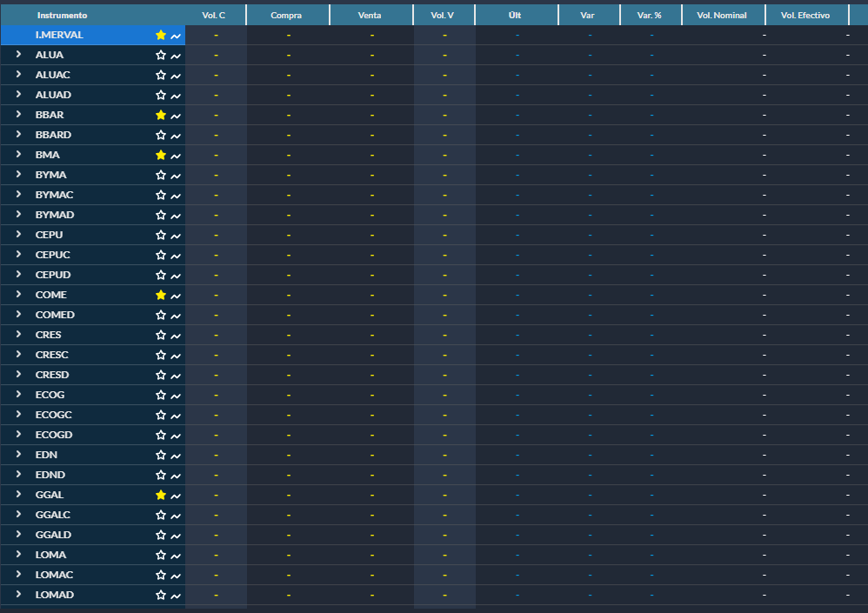
Task: Expand the GGAL row chevron
Action: coord(18,494)
